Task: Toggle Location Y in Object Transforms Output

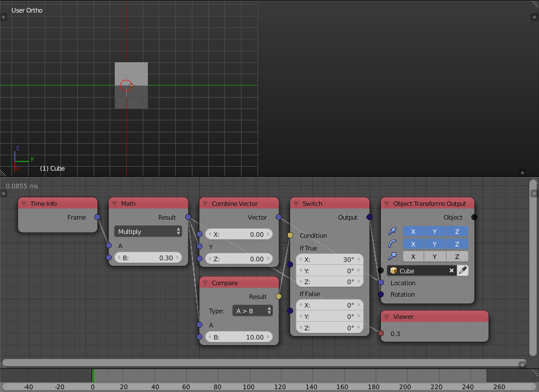Action: coord(435,232)
